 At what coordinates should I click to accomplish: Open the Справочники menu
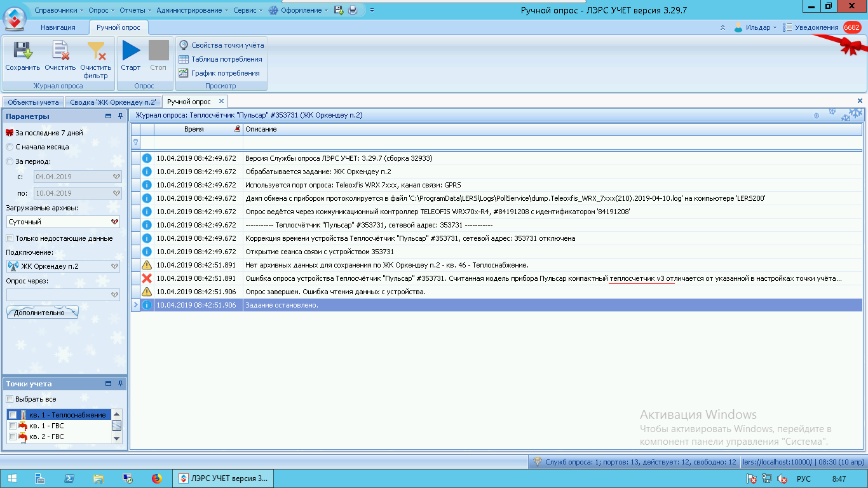click(x=58, y=10)
